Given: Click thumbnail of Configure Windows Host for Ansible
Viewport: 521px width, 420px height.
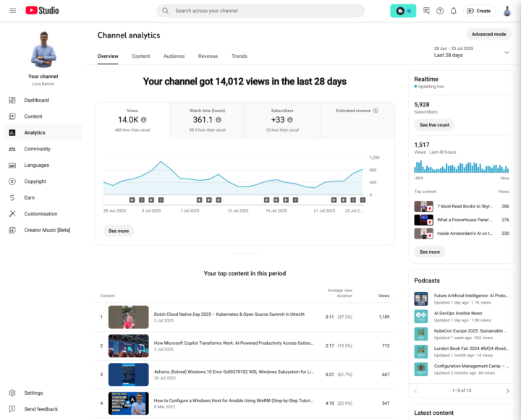Looking at the screenshot, I should coord(129,403).
